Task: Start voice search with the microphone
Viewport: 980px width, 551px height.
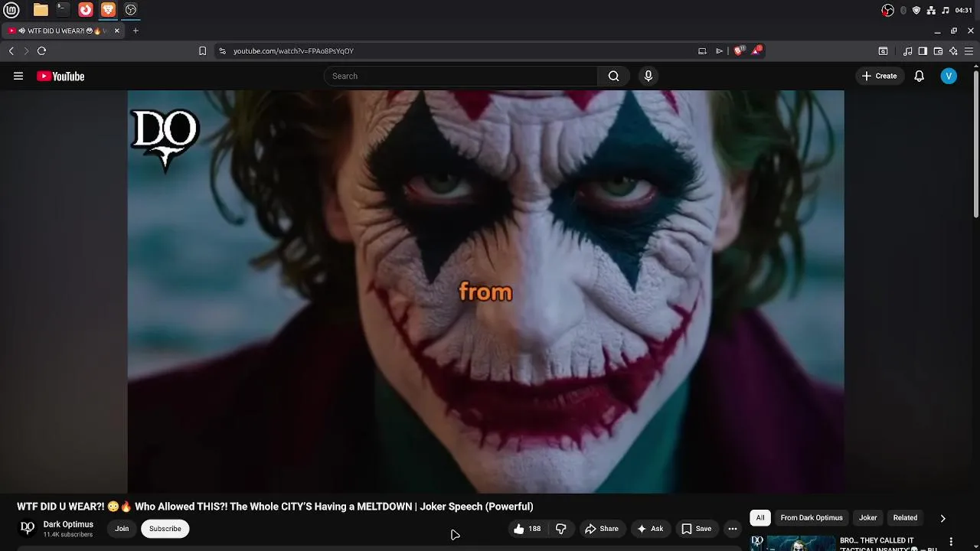Action: tap(648, 76)
